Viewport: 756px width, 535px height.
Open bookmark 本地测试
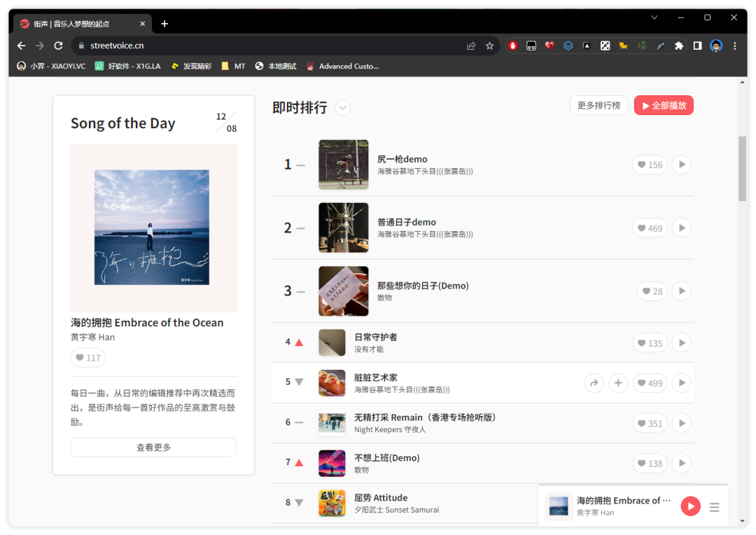click(276, 66)
